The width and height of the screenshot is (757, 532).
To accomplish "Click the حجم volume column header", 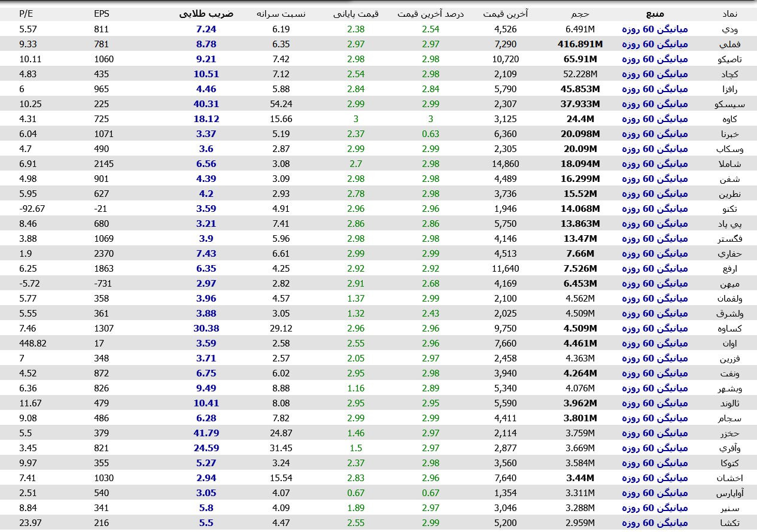I will (580, 13).
